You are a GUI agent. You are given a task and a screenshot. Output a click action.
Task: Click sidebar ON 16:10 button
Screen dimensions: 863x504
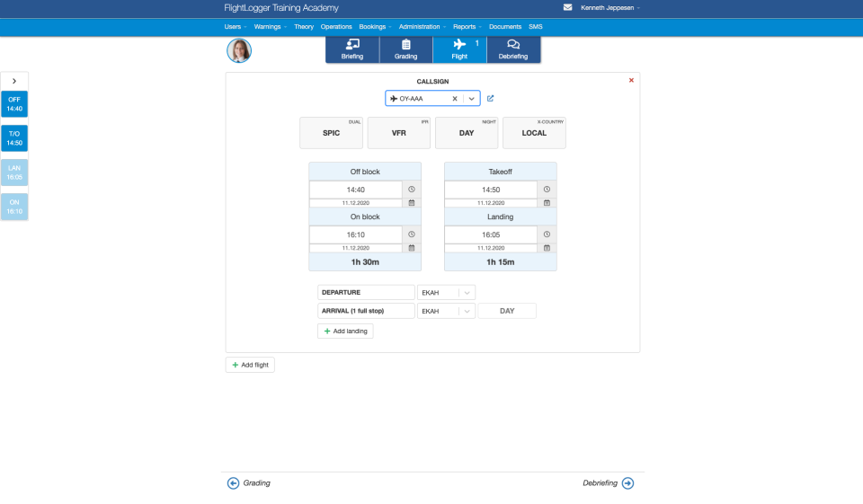[14, 207]
